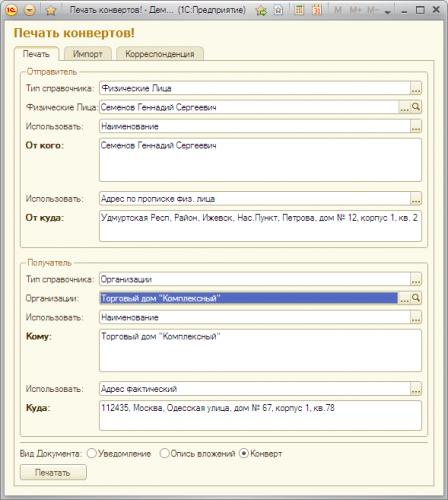This screenshot has height=500, width=448.
Task: Click the Печатать button
Action: (x=53, y=472)
